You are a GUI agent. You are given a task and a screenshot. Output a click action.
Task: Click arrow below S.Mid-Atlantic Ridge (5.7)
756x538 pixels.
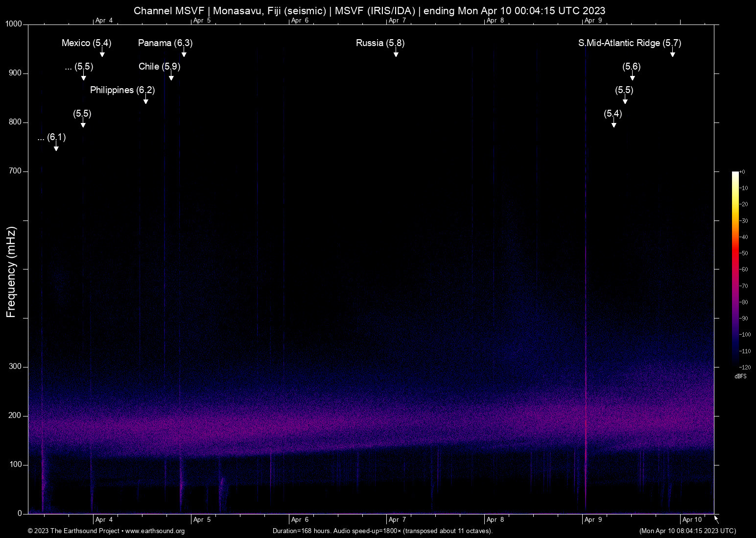(x=672, y=53)
